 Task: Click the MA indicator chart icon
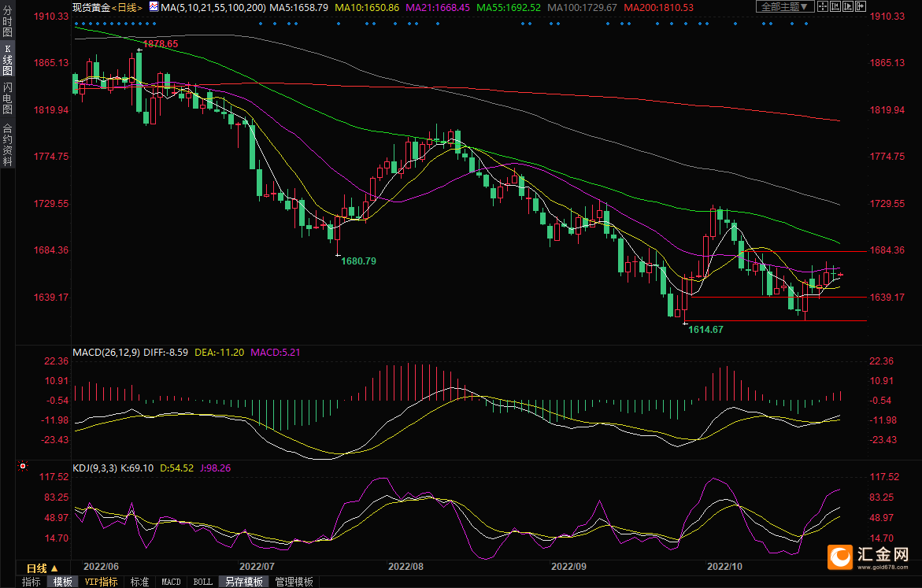(154, 7)
